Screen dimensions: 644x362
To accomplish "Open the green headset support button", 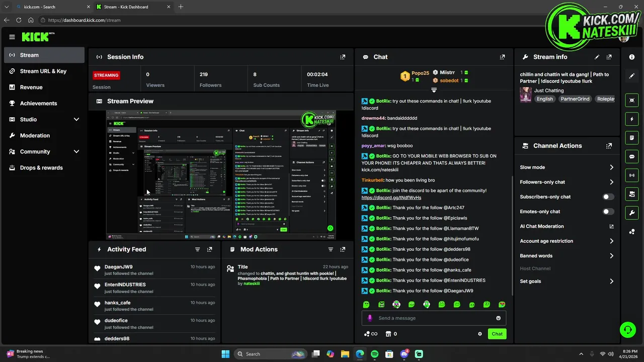I will click(627, 330).
